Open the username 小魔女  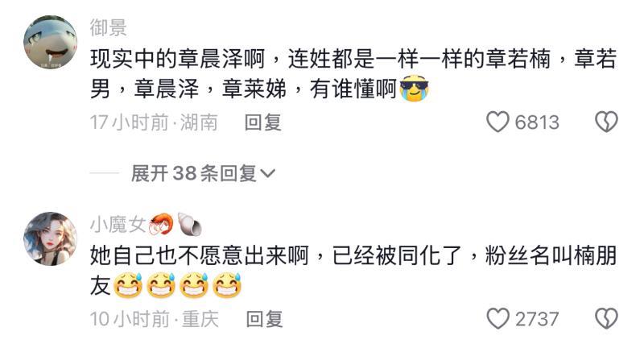click(118, 225)
